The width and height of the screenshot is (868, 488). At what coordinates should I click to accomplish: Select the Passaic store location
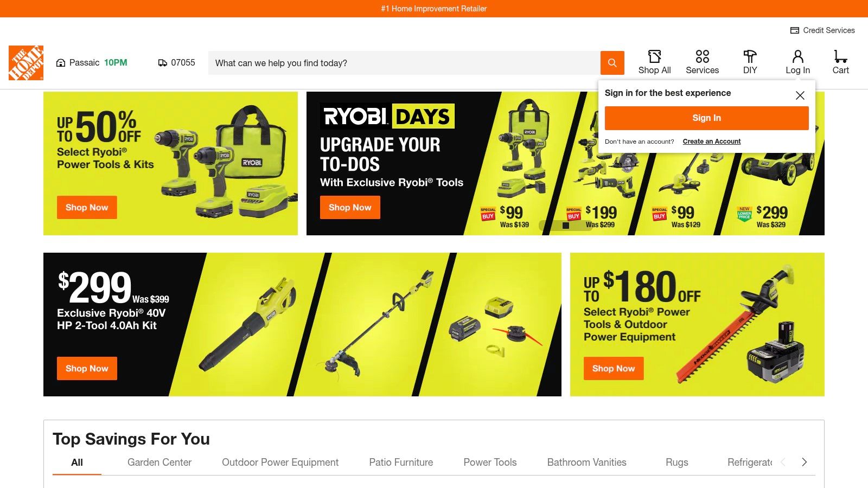click(x=92, y=63)
